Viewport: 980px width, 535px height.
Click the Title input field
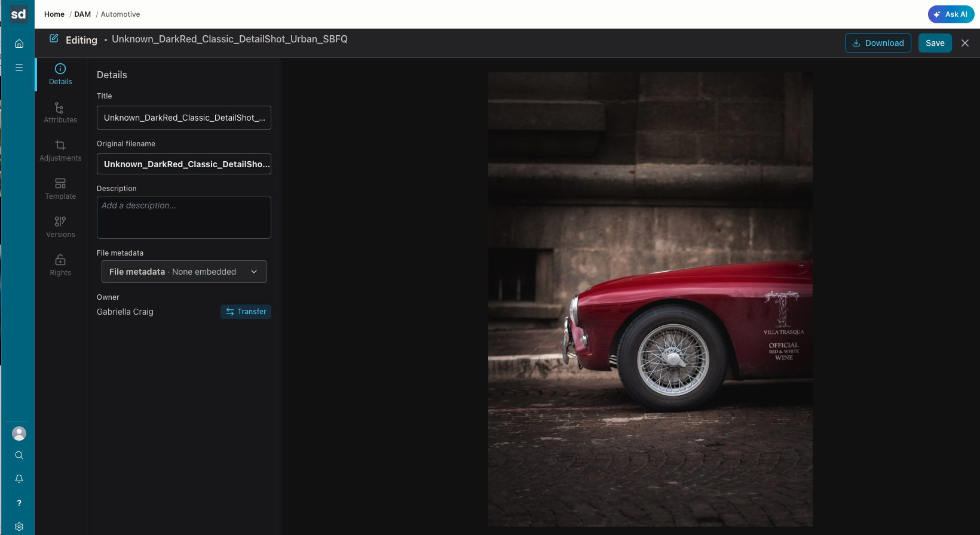(184, 118)
